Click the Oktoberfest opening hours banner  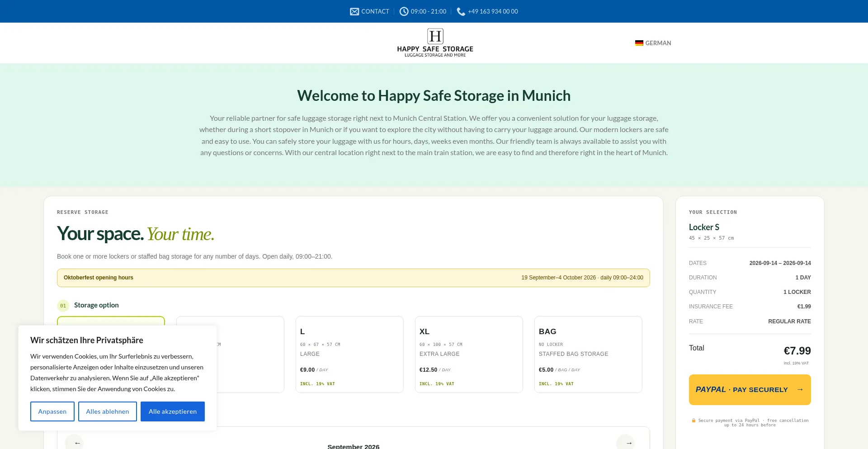click(354, 278)
